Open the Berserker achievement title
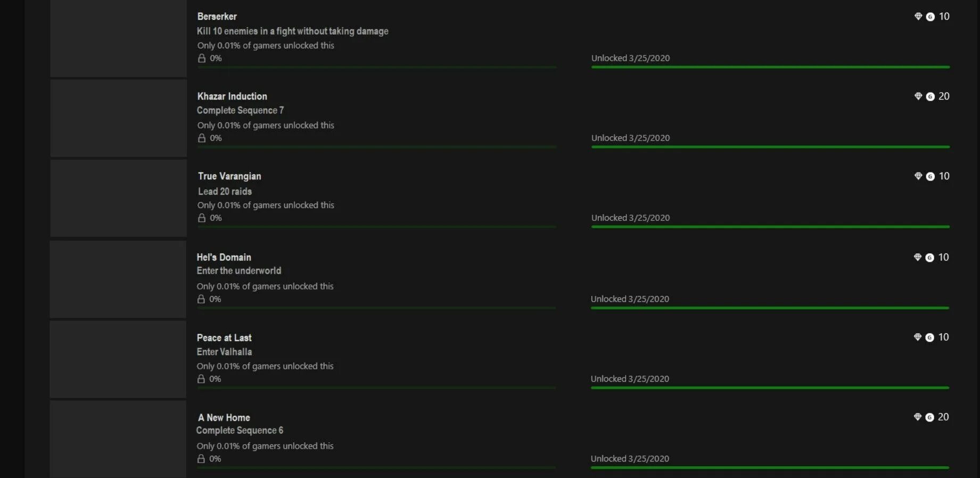 pyautogui.click(x=217, y=17)
